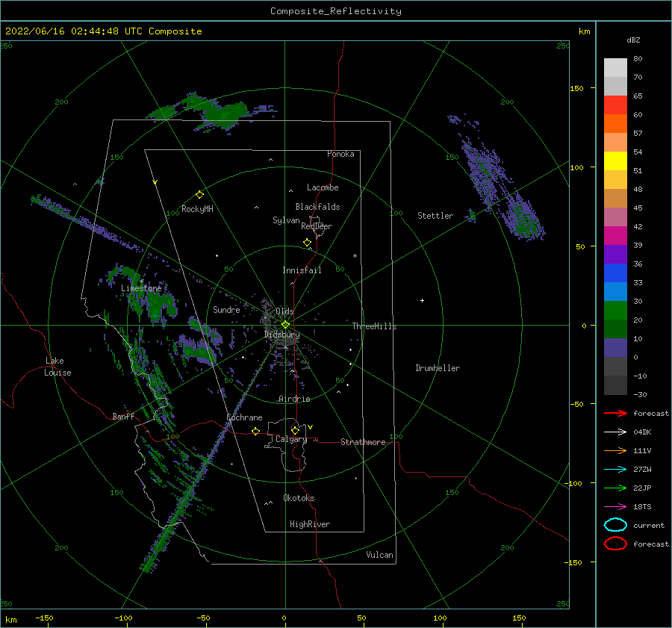Click the Ponoka town label
The image size is (672, 628).
point(340,154)
